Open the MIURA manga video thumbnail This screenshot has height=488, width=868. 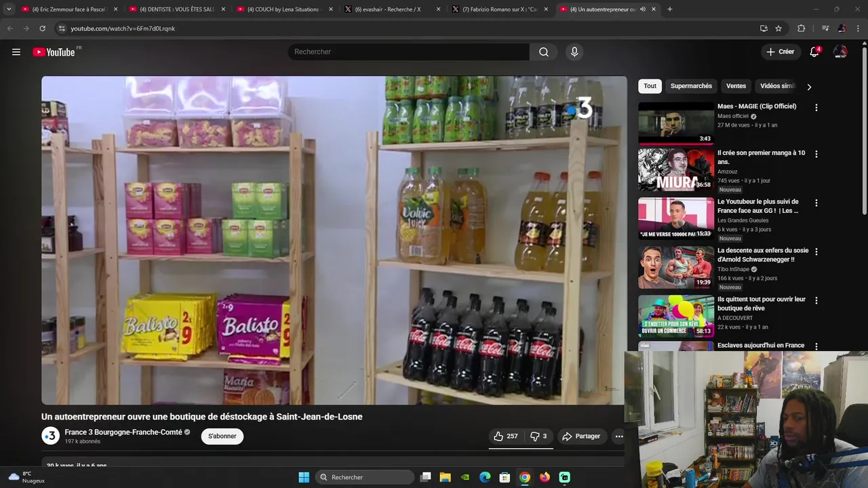pos(676,169)
